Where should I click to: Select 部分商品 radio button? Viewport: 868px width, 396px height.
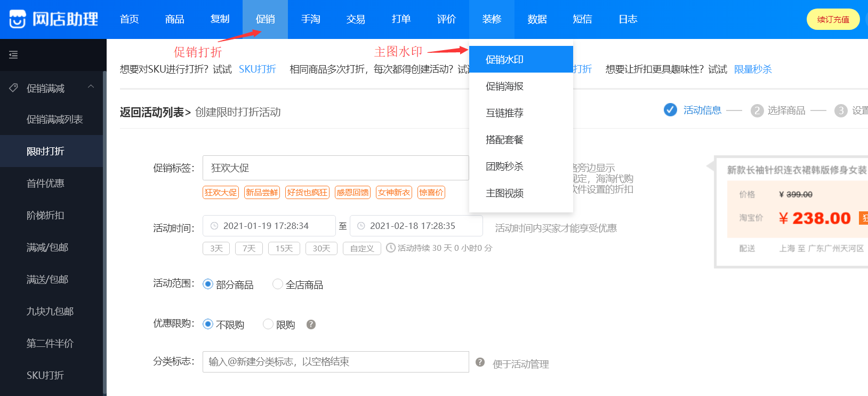[x=208, y=284]
